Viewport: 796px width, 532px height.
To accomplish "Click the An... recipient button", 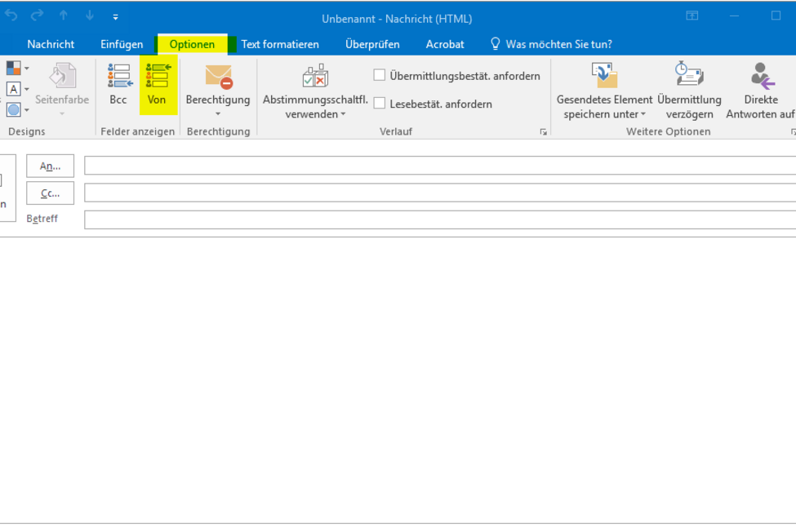I will [51, 166].
